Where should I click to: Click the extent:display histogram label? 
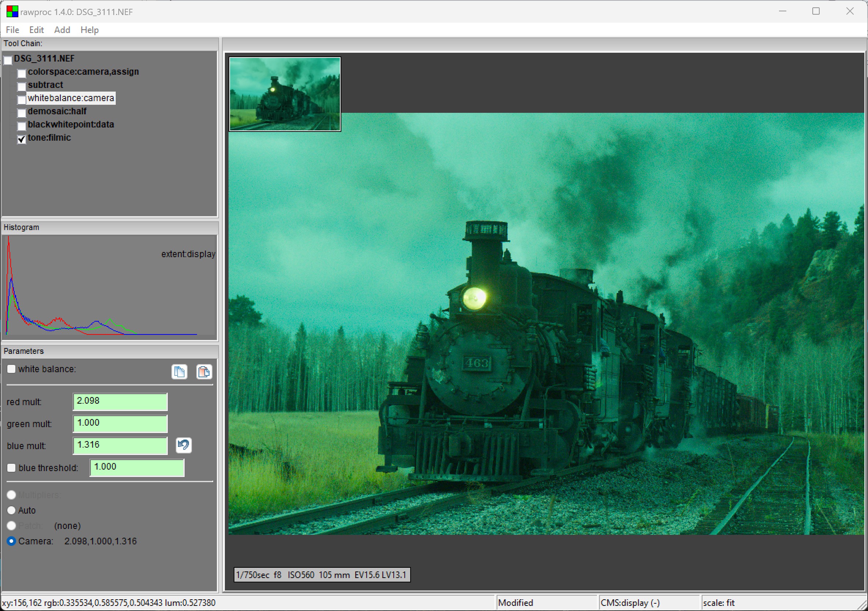(188, 254)
